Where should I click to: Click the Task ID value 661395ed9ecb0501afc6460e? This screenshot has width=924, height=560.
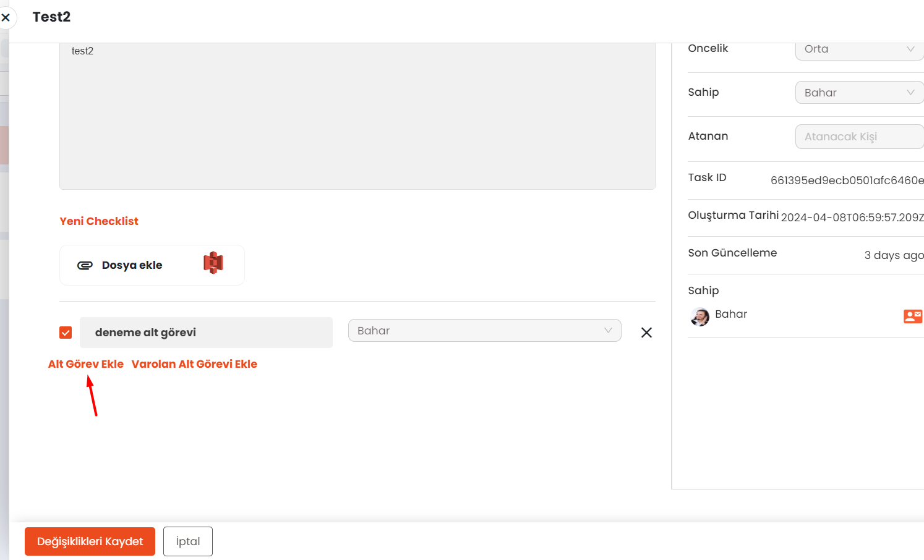tap(847, 180)
